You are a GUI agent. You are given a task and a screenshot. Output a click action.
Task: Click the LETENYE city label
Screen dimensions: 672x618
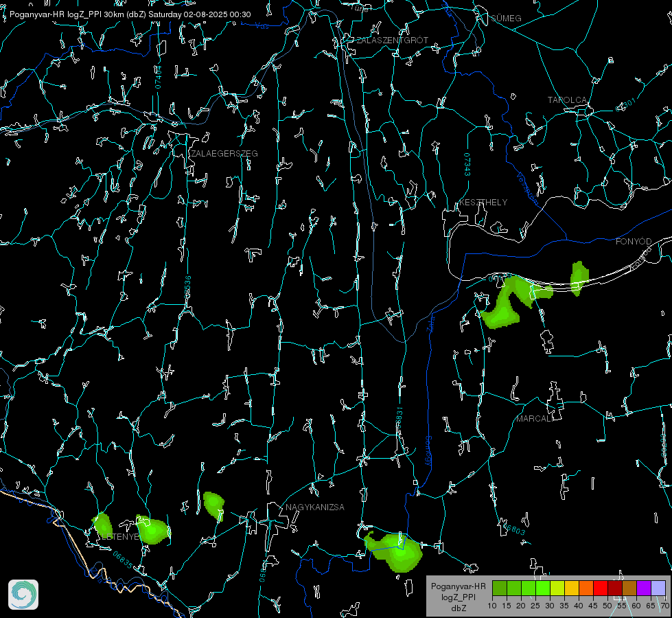tap(120, 536)
